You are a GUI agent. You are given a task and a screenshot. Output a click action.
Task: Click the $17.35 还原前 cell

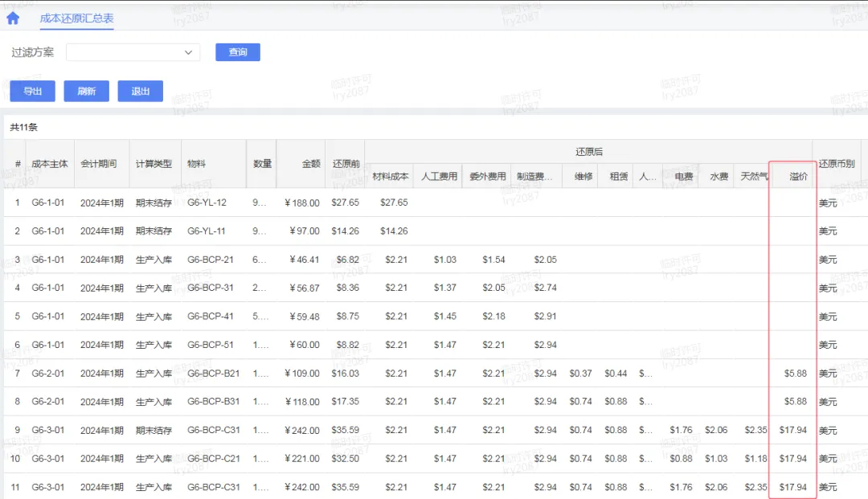click(x=346, y=403)
